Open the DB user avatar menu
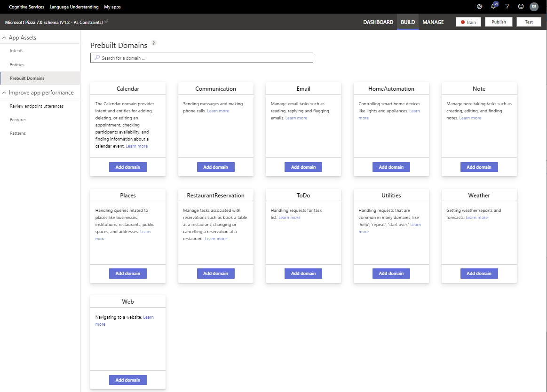This screenshot has width=547, height=392. (x=534, y=7)
